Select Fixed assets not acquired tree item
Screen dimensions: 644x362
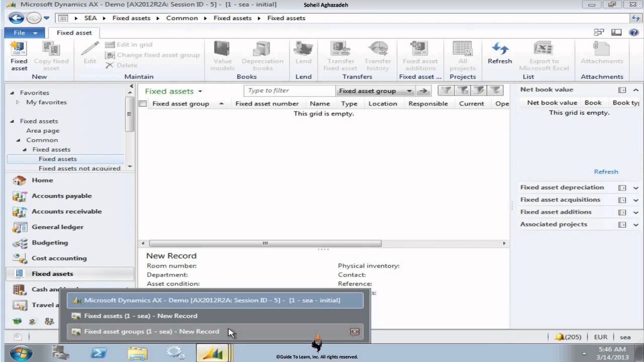pyautogui.click(x=79, y=168)
